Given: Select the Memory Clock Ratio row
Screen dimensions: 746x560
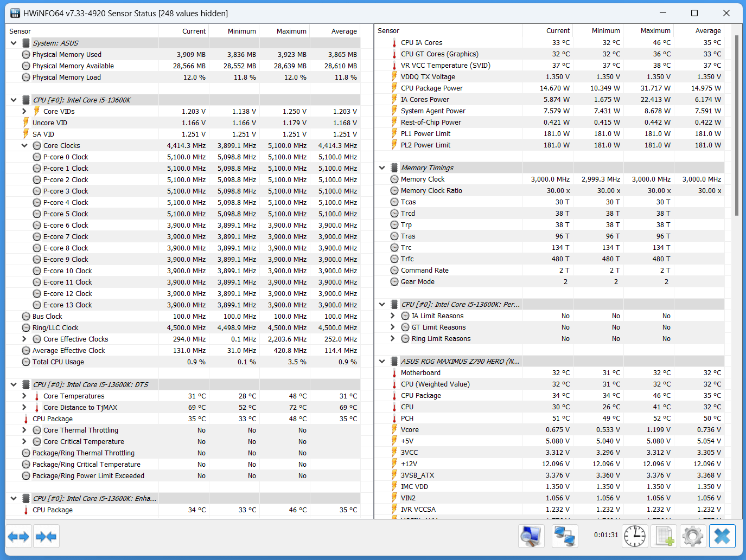Looking at the screenshot, I should [x=550, y=190].
